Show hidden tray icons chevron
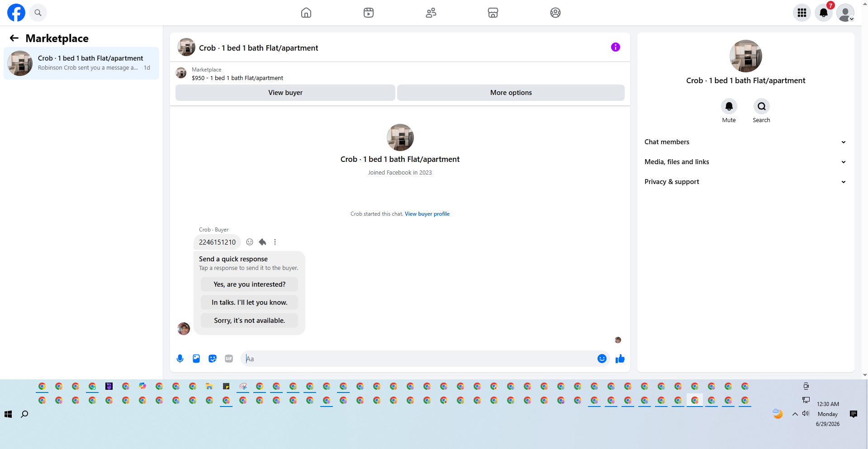The image size is (868, 449). tap(795, 414)
